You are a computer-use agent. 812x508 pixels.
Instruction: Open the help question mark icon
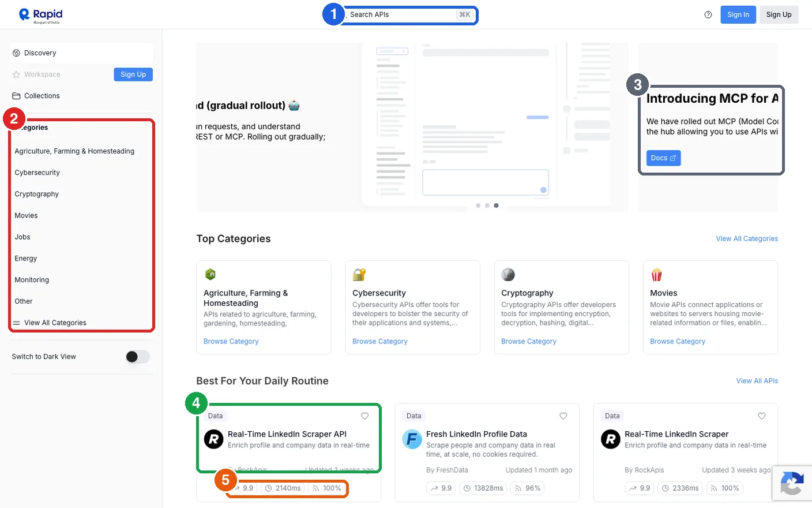click(x=708, y=15)
